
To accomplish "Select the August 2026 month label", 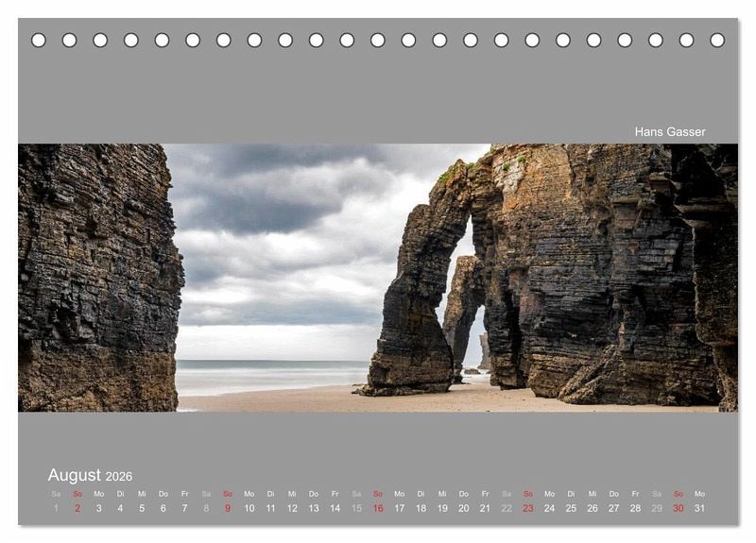I will [x=90, y=476].
